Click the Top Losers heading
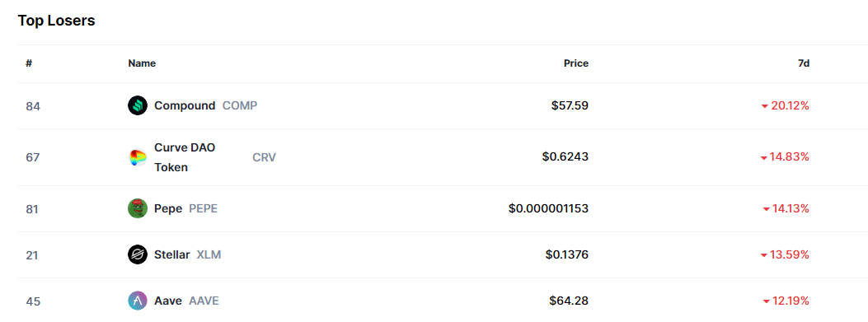Image resolution: width=868 pixels, height=322 pixels. coord(56,21)
